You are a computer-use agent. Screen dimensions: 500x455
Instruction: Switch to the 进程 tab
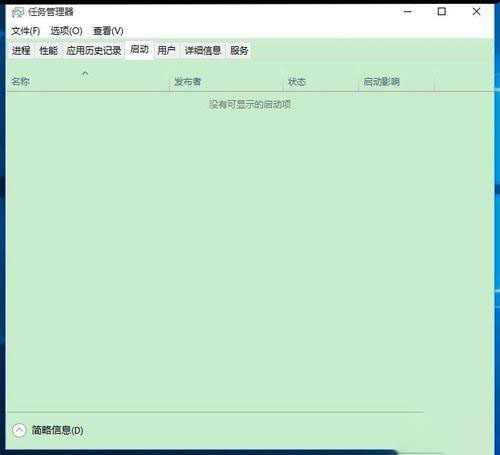pyautogui.click(x=21, y=51)
